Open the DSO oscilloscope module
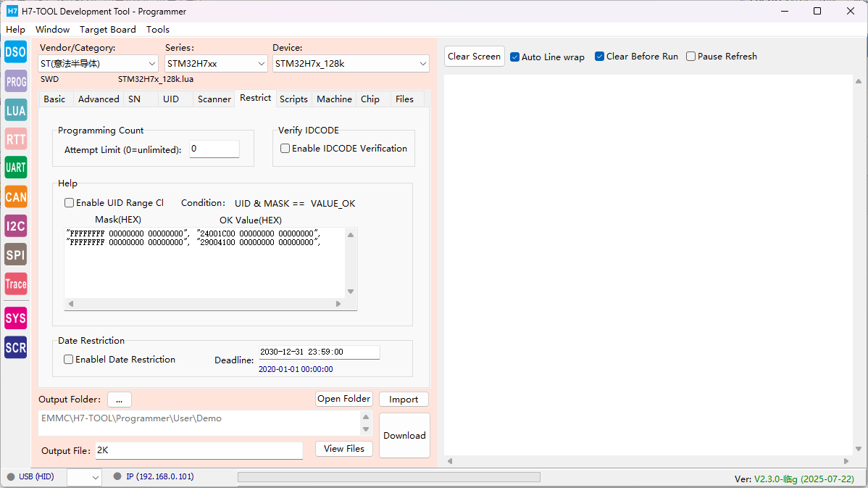 pyautogui.click(x=15, y=52)
